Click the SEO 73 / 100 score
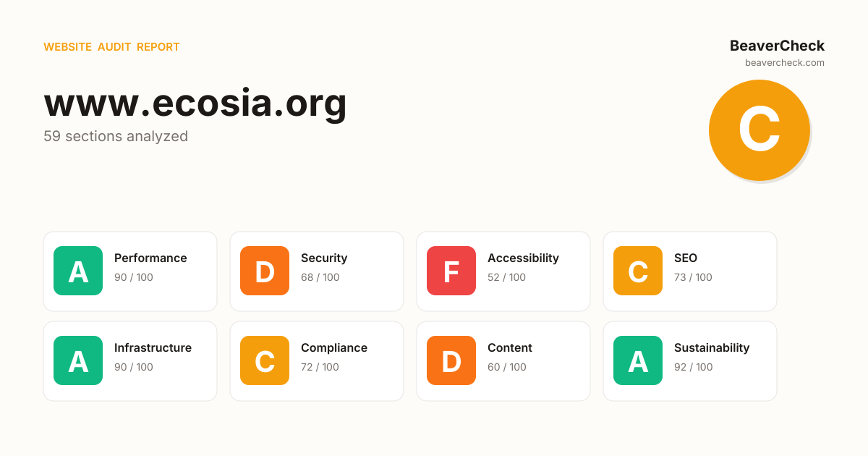This screenshot has height=456, width=868. tap(693, 277)
